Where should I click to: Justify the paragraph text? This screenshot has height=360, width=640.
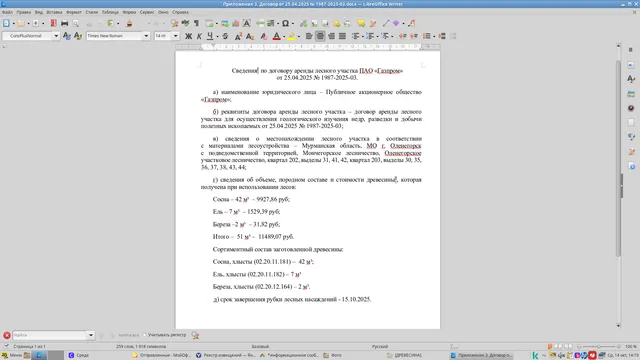(342, 36)
